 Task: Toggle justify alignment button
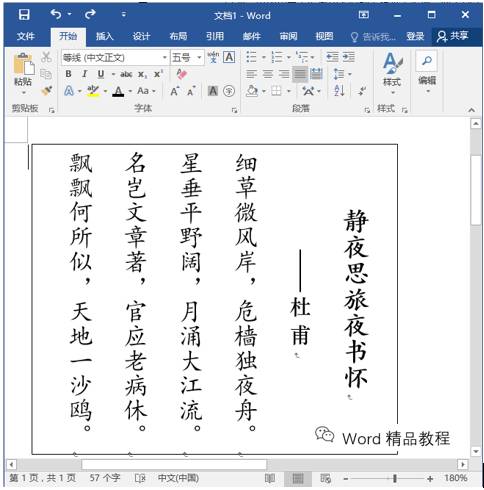click(x=300, y=74)
